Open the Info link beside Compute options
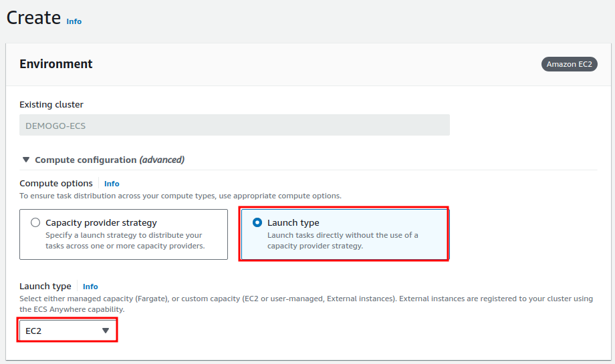Viewport: 615px width, 364px height. point(112,184)
